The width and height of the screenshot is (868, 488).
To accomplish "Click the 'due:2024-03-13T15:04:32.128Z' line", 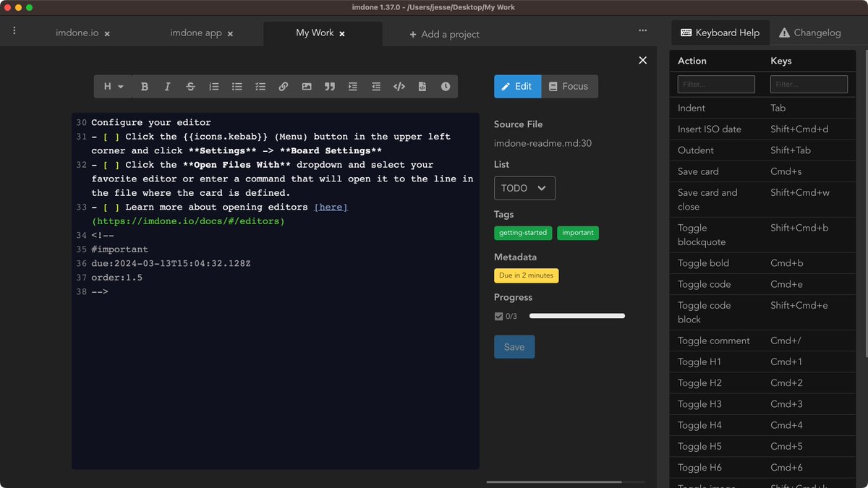I will click(171, 264).
